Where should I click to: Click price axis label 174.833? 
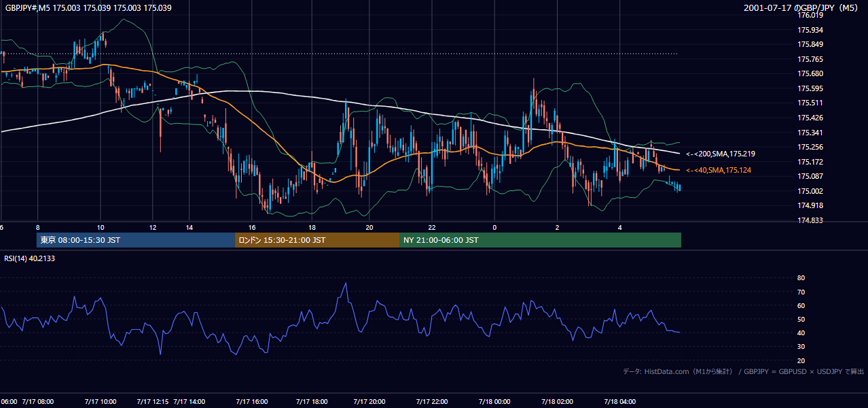810,220
